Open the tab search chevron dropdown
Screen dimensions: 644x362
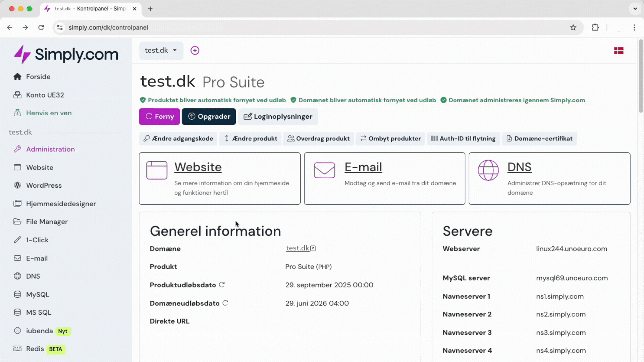click(635, 9)
